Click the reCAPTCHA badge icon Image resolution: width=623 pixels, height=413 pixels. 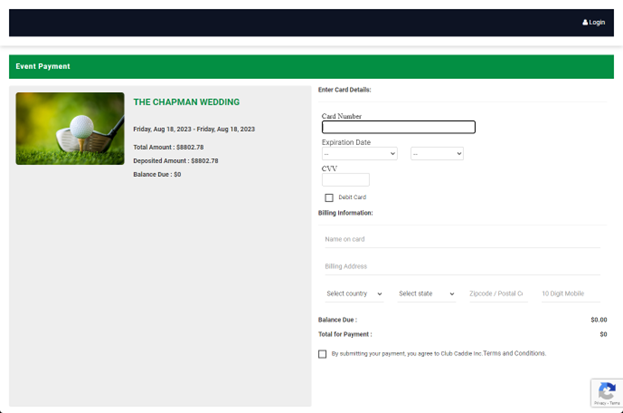607,393
